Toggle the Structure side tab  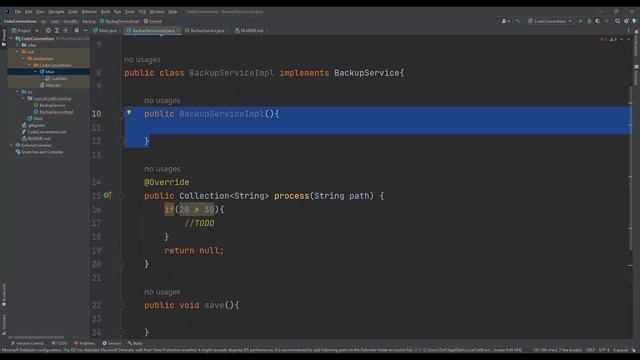4,324
